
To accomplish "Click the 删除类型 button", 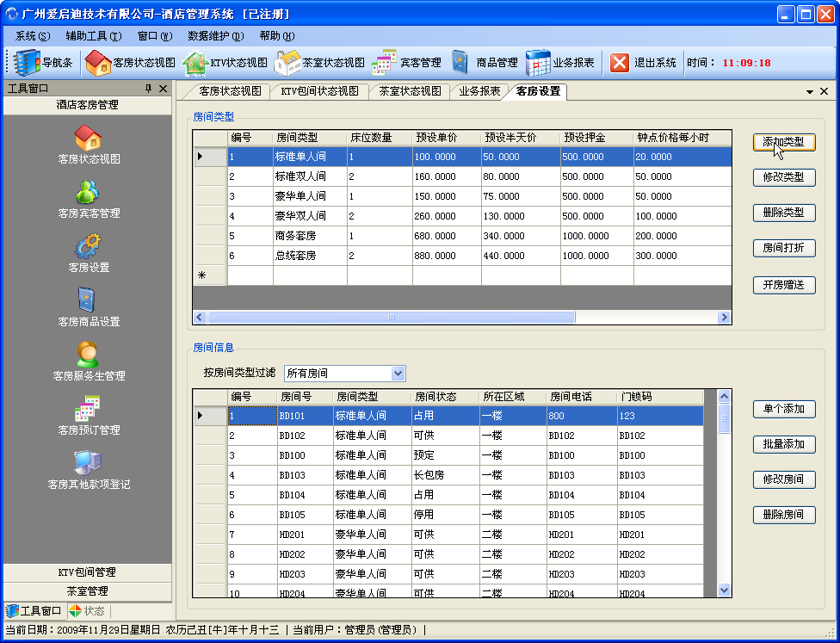I will click(784, 213).
